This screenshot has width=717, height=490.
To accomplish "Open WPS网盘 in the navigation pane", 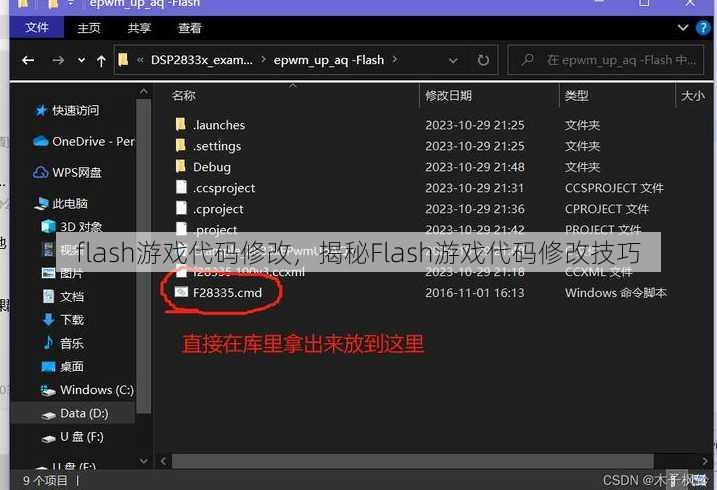I will point(77,172).
